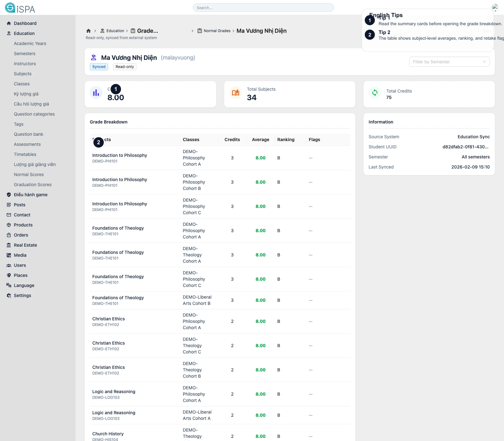Click the Total Credits sync icon
This screenshot has width=504, height=441.
pyautogui.click(x=375, y=93)
